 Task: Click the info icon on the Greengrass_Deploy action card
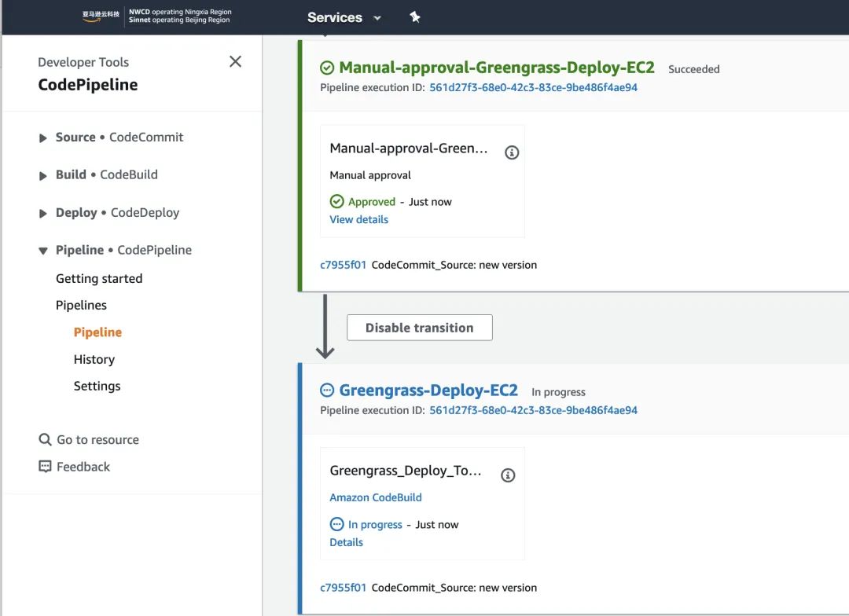[508, 475]
